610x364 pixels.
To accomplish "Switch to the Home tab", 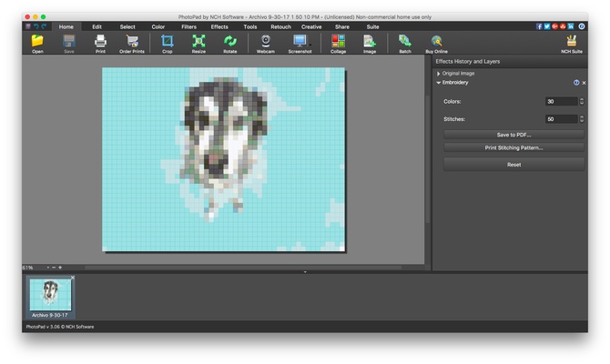I will point(66,26).
